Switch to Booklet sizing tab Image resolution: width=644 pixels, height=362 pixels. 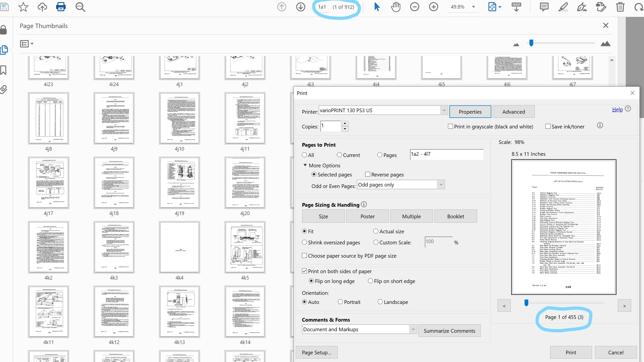point(456,216)
